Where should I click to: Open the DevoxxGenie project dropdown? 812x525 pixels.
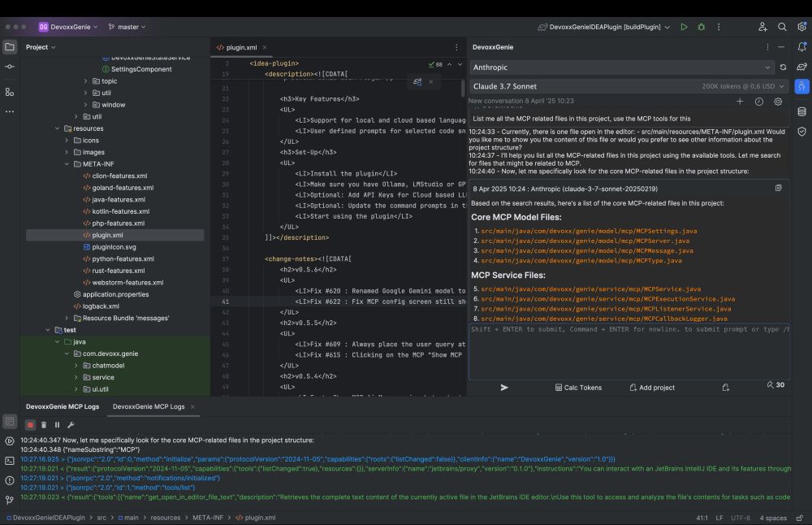click(x=68, y=27)
